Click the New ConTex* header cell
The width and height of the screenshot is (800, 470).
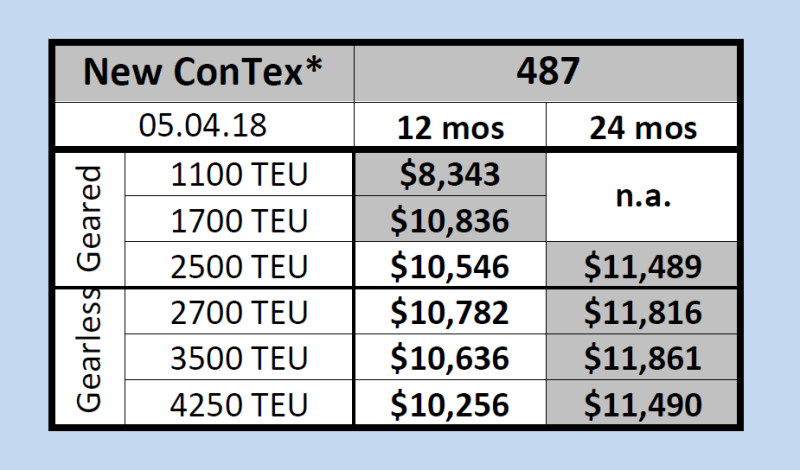click(x=203, y=71)
